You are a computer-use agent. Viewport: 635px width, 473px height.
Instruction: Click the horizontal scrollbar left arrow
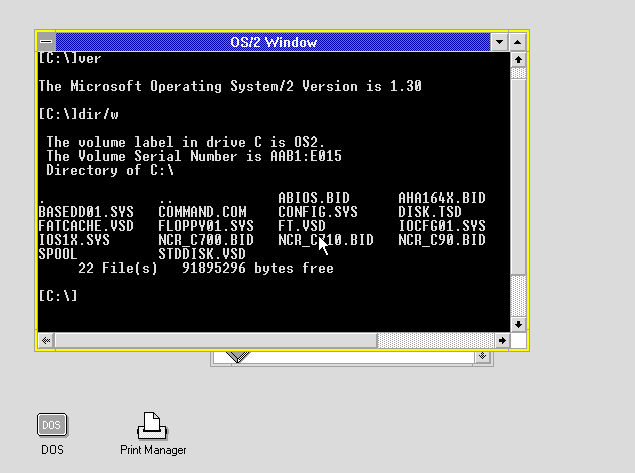(x=46, y=341)
